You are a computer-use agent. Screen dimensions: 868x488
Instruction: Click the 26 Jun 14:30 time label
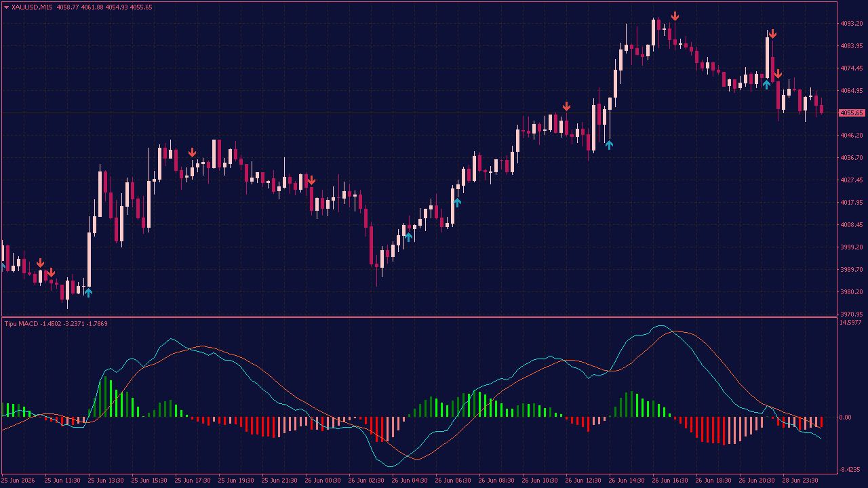coord(627,481)
